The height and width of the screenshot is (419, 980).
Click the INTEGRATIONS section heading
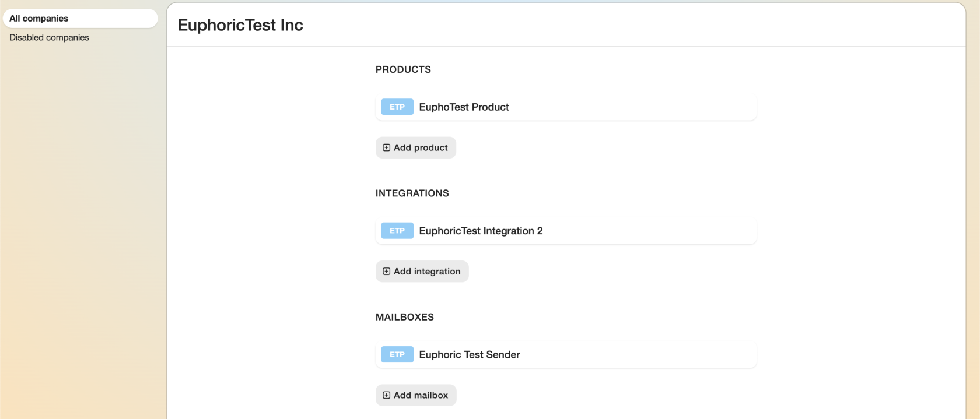pyautogui.click(x=412, y=193)
